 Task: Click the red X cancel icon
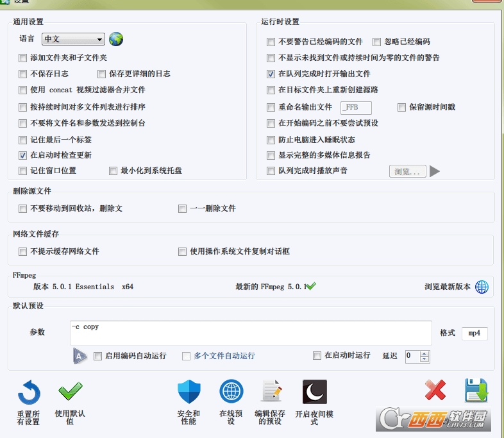(435, 390)
